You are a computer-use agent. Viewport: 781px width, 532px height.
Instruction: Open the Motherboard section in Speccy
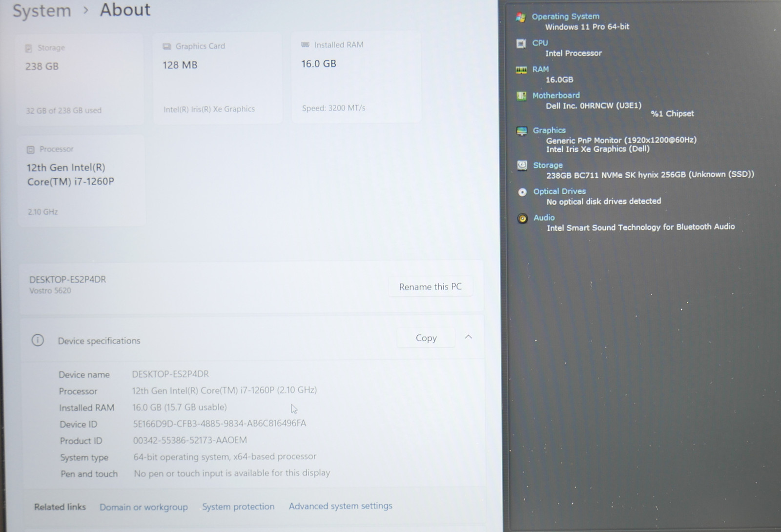(x=556, y=96)
